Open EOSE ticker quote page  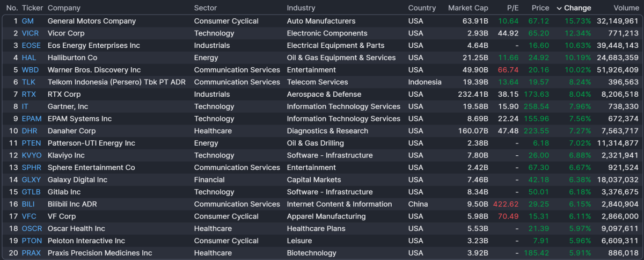[31, 46]
